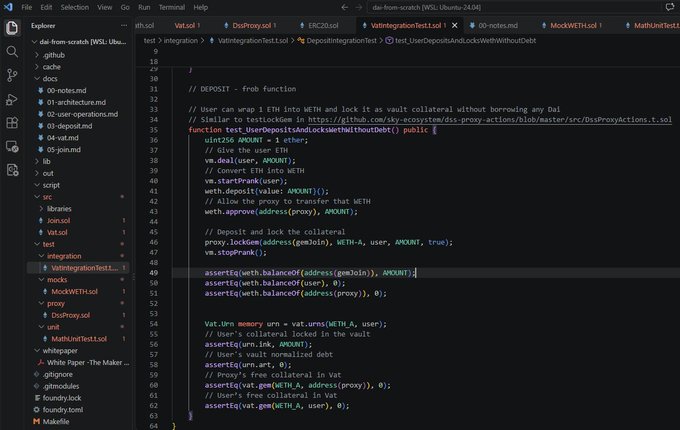This screenshot has width=680, height=430.
Task: Open the White Paper PDF file
Action: pyautogui.click(x=78, y=362)
